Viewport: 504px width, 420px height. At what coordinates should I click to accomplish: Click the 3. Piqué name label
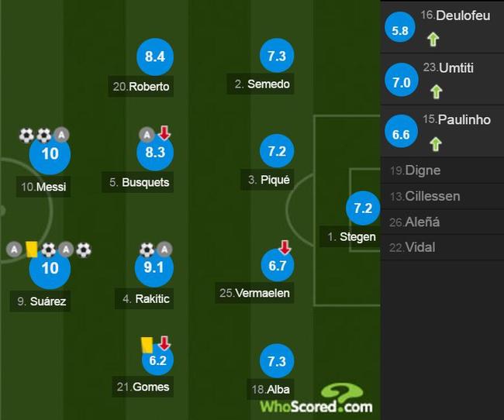click(x=268, y=180)
